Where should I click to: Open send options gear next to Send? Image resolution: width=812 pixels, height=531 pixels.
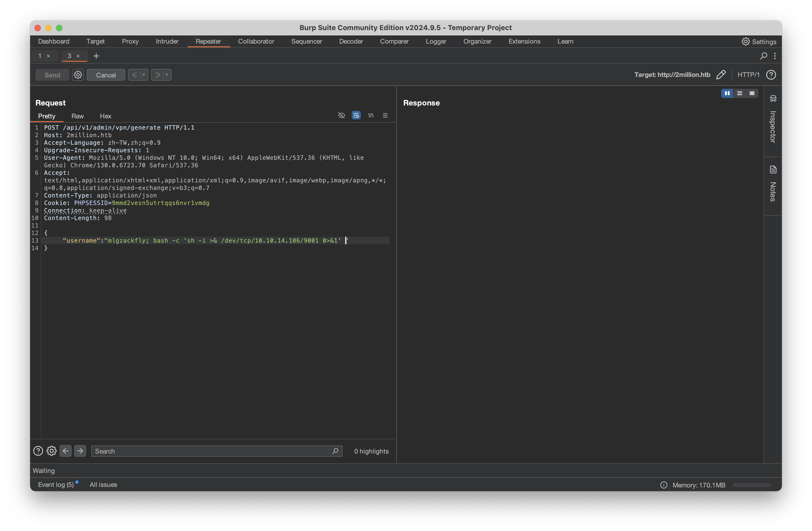[78, 75]
